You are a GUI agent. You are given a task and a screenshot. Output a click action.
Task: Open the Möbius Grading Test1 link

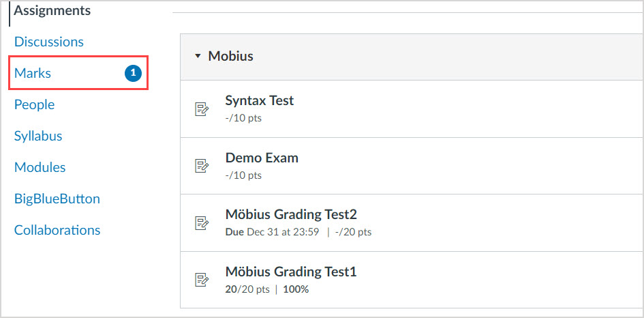[291, 272]
